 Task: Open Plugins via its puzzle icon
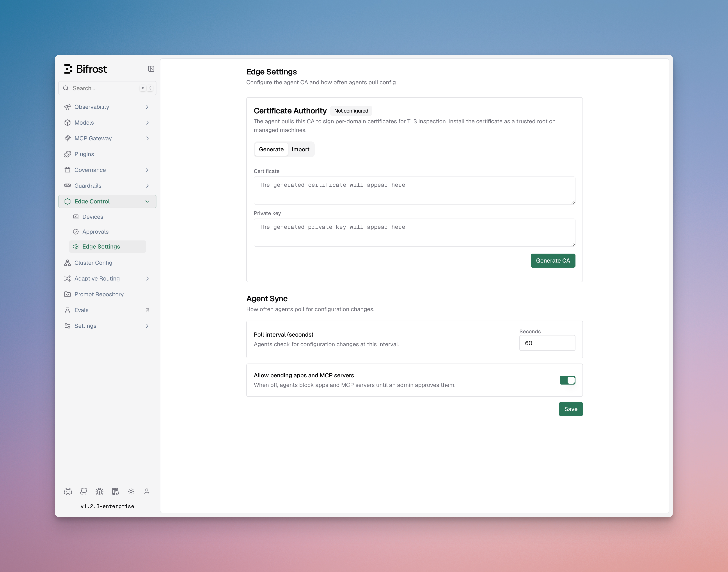point(67,154)
